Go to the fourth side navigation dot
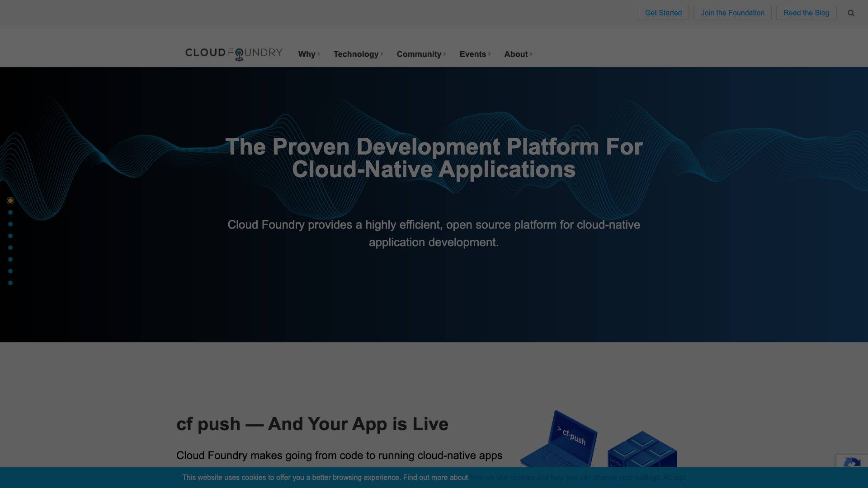Viewport: 868px width, 488px height. click(x=10, y=236)
